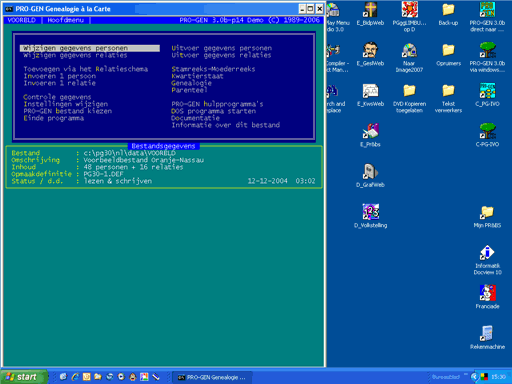The image size is (512, 384).
Task: Choose Kwartierstaat from the menu
Action: 197,76
